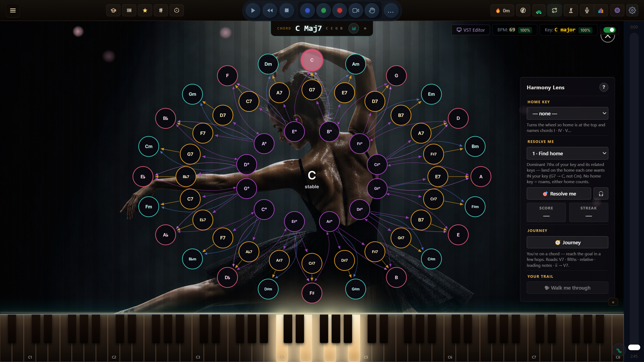644x362 pixels.
Task: Open the VST Editor
Action: (471, 30)
